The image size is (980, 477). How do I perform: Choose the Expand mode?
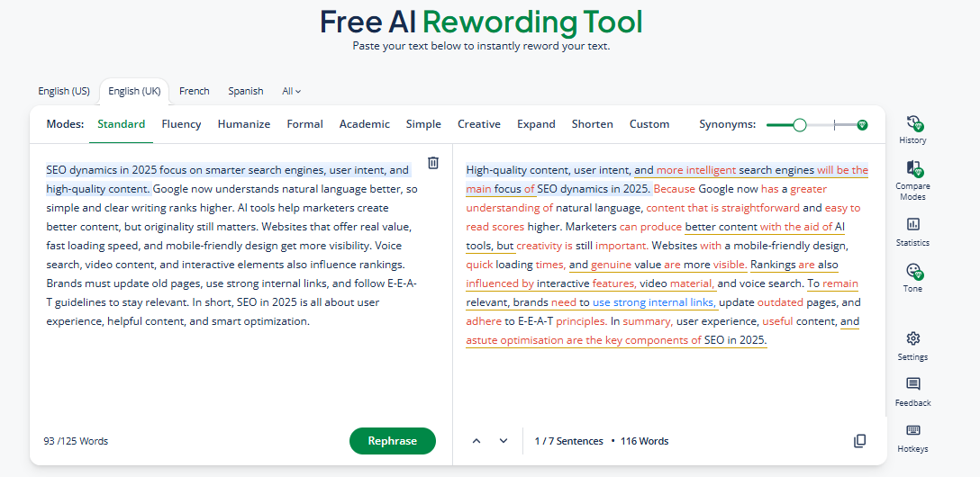[x=536, y=124]
